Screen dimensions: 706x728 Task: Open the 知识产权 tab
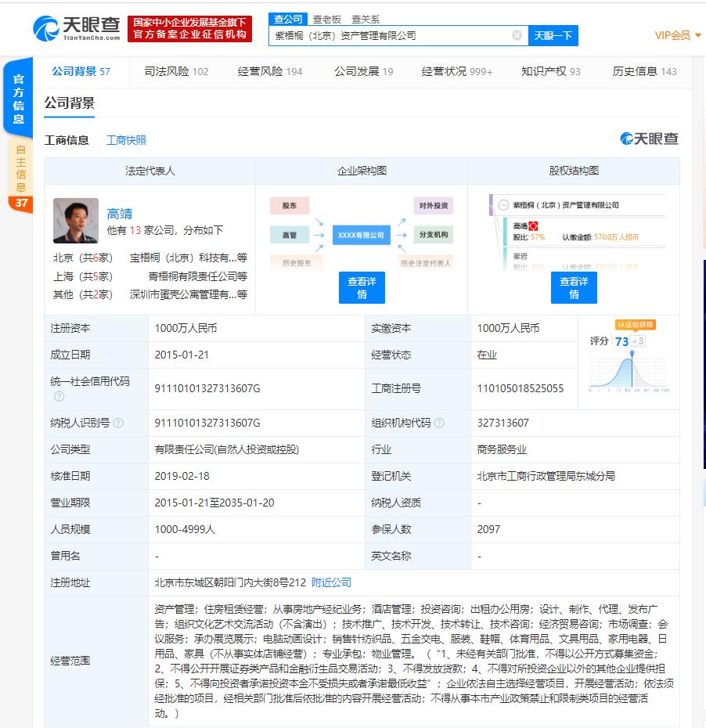pos(550,71)
